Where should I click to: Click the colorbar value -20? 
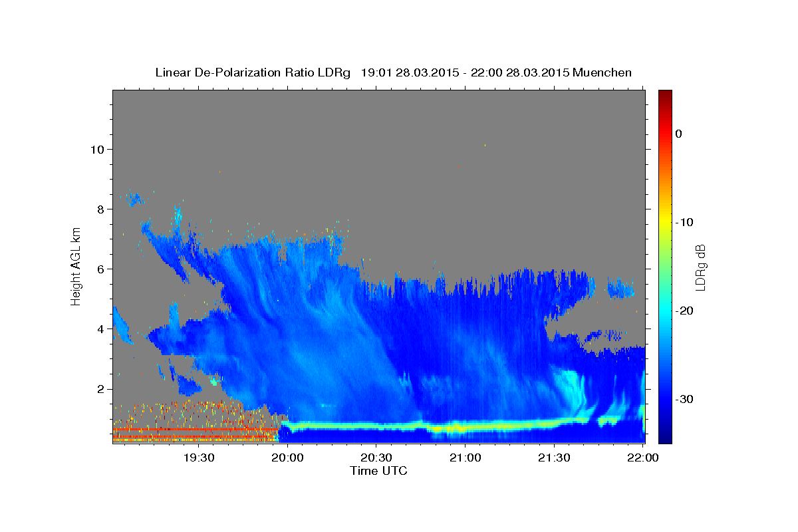pyautogui.click(x=684, y=311)
